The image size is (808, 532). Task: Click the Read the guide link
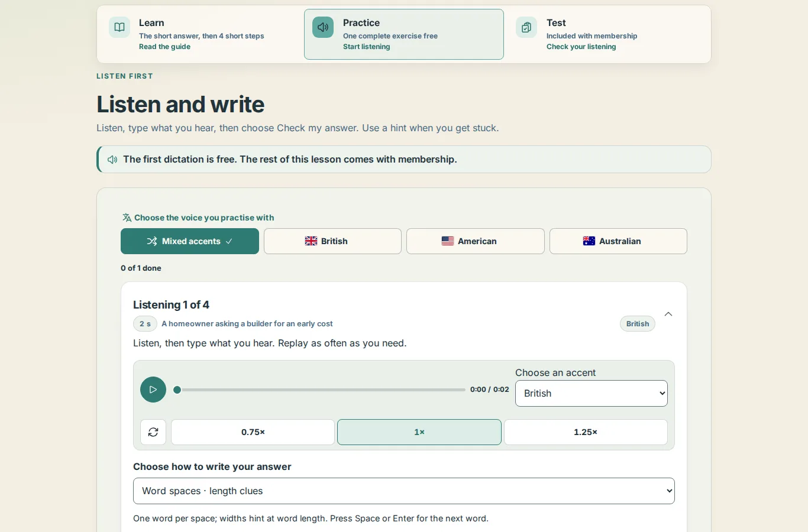pyautogui.click(x=164, y=47)
